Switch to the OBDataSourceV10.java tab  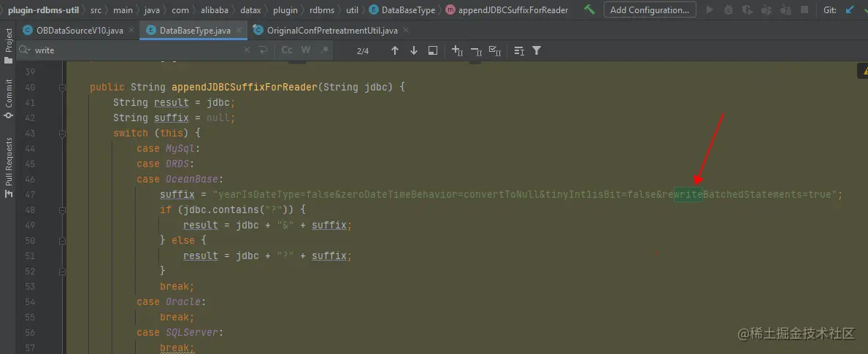click(79, 31)
